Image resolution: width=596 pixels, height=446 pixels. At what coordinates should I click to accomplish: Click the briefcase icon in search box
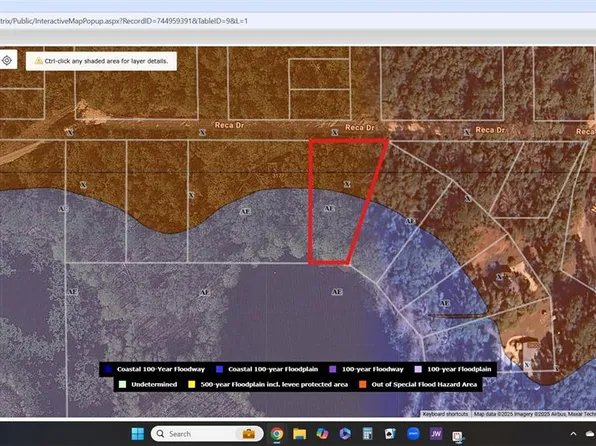(x=249, y=433)
